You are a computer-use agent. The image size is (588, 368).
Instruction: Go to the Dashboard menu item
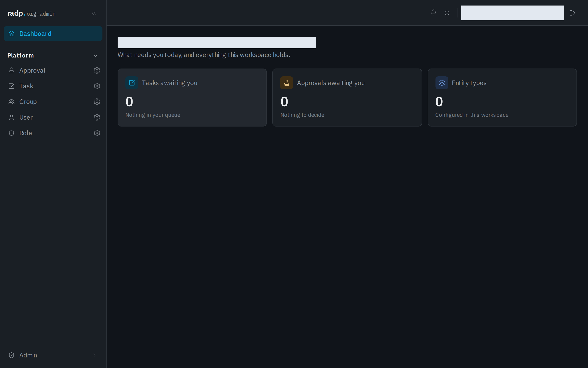(x=53, y=34)
